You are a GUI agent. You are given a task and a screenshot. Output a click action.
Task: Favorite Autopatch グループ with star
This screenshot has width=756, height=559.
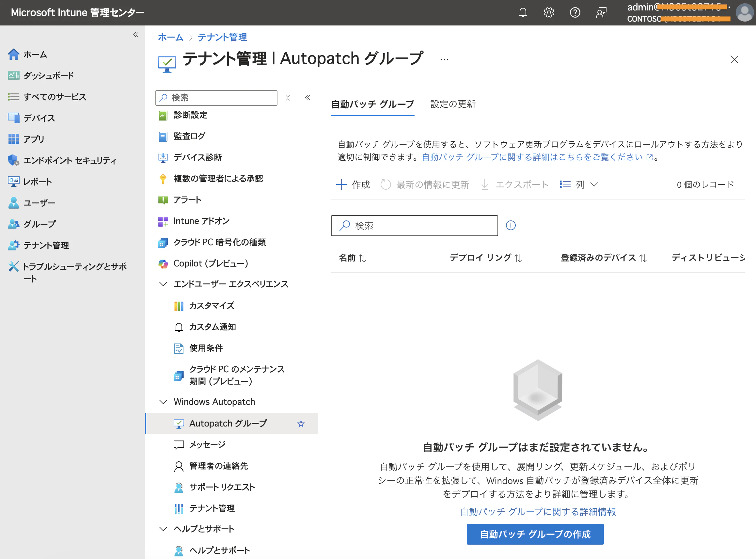click(301, 423)
